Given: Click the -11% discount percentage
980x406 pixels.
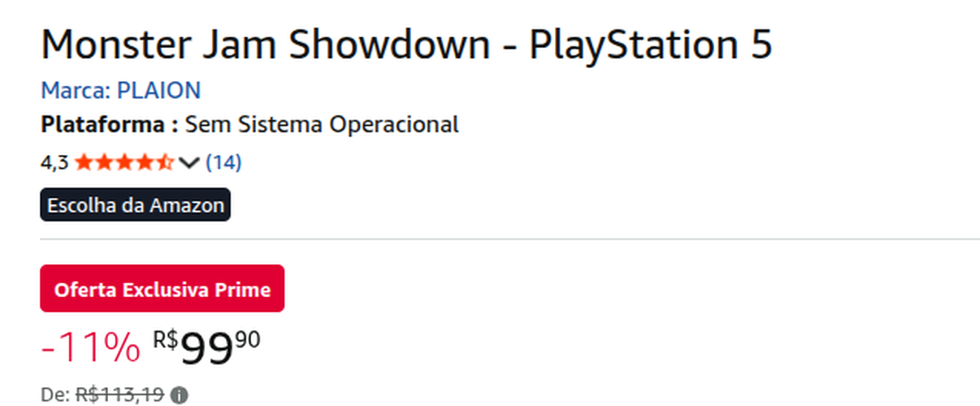Looking at the screenshot, I should coord(90,348).
